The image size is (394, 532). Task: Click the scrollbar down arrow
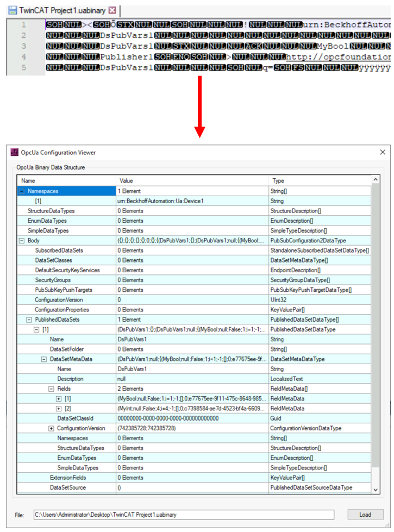pyautogui.click(x=376, y=490)
